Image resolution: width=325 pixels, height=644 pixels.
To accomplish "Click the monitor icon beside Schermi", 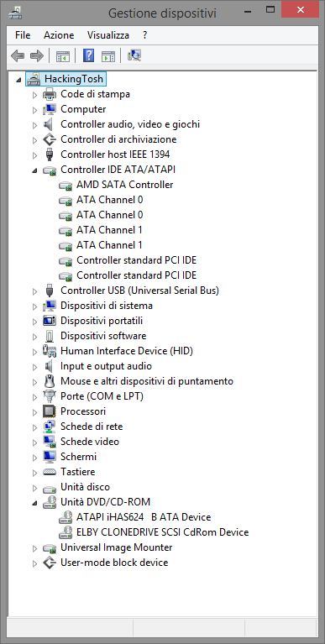I will click(50, 457).
